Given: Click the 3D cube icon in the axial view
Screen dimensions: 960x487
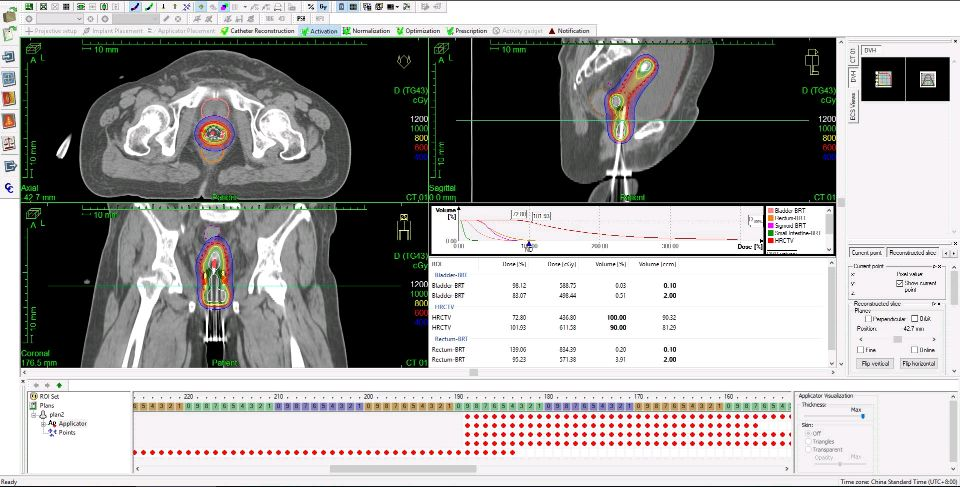Looking at the screenshot, I should pos(34,47).
